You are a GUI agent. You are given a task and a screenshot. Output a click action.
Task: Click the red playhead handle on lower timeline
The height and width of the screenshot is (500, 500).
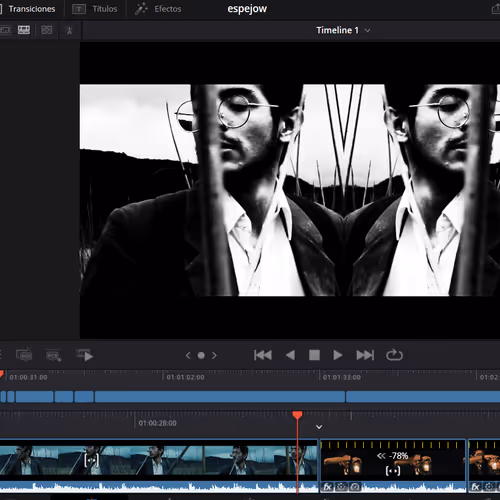[297, 415]
